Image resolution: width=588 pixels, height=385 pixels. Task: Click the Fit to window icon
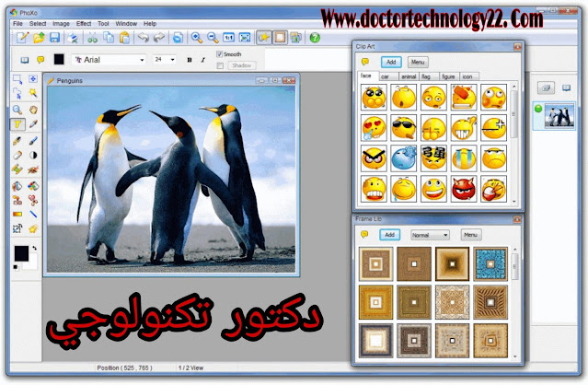[x=245, y=38]
